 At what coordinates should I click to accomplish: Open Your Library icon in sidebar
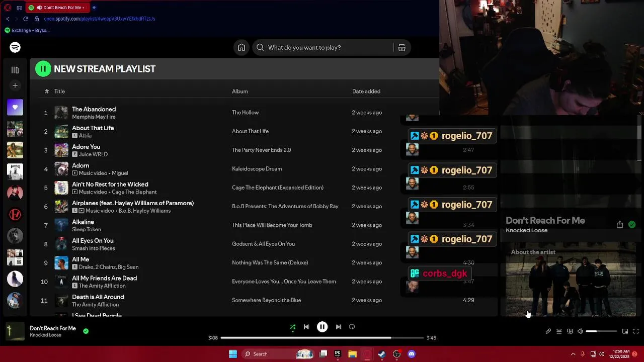click(15, 70)
